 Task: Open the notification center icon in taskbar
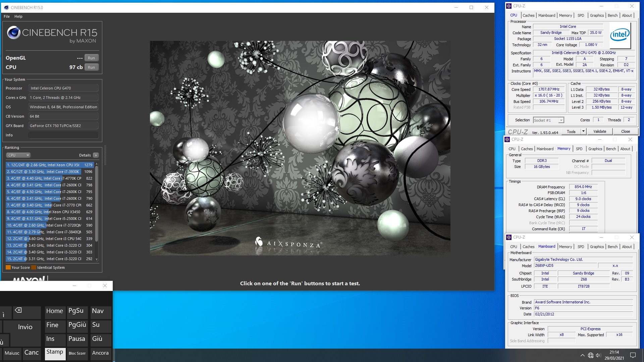coord(633,355)
